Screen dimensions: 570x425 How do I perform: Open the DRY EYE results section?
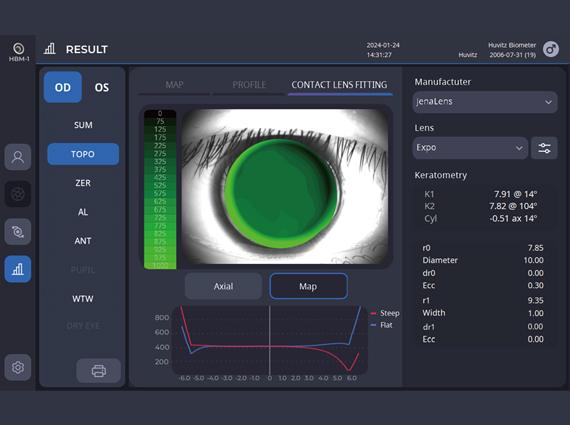point(83,326)
